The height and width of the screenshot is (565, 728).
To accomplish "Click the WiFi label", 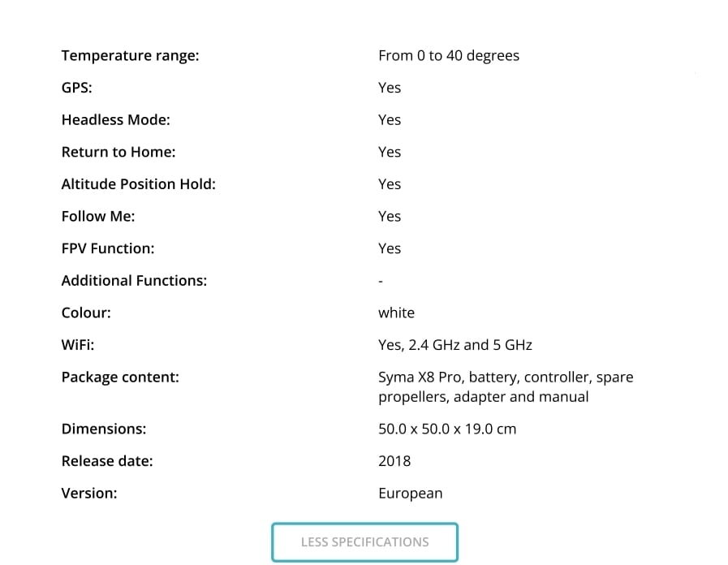I will tap(78, 345).
